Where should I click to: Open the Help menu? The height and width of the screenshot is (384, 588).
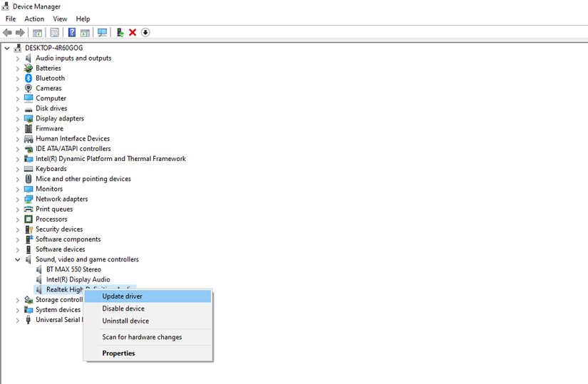pos(83,19)
